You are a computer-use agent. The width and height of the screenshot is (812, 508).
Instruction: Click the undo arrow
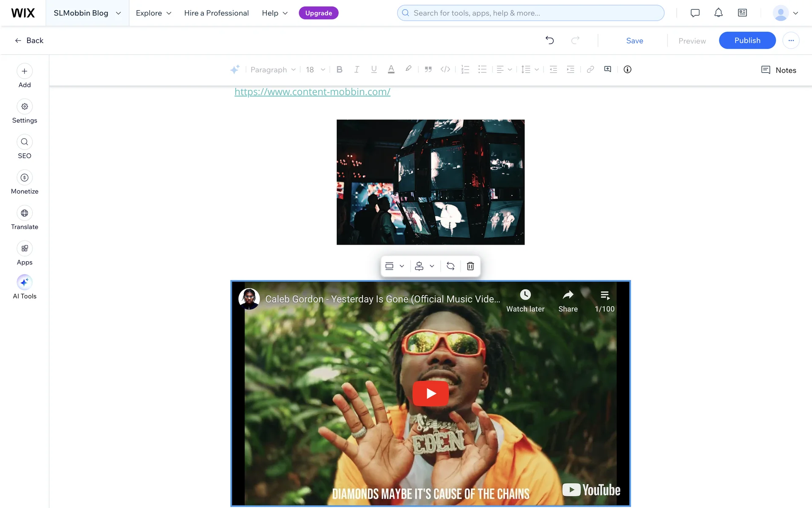point(549,40)
